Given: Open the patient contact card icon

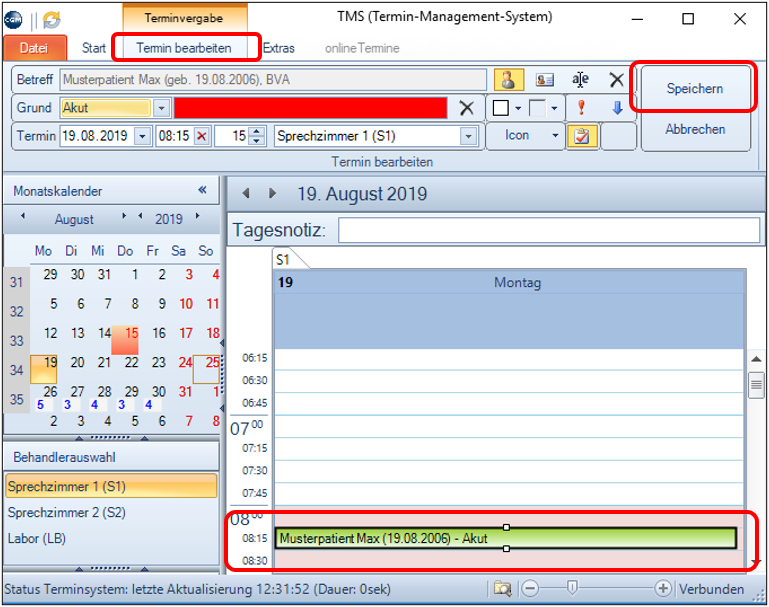Looking at the screenshot, I should [x=544, y=79].
